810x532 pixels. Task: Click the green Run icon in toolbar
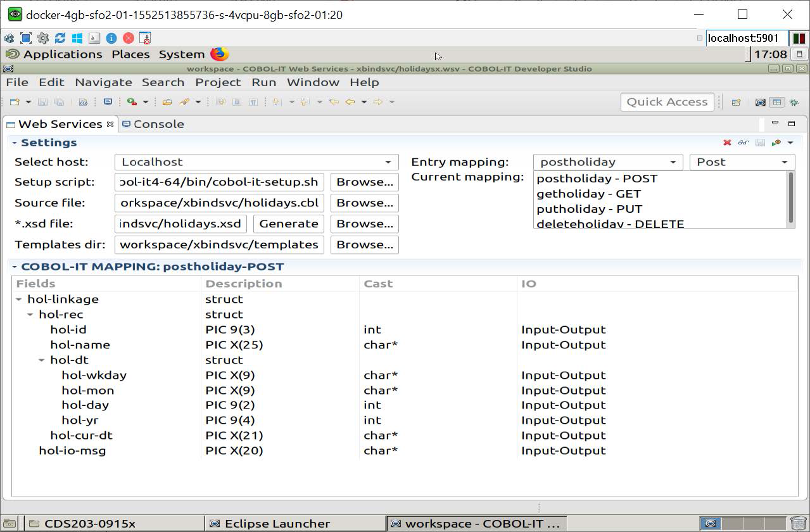coord(132,102)
